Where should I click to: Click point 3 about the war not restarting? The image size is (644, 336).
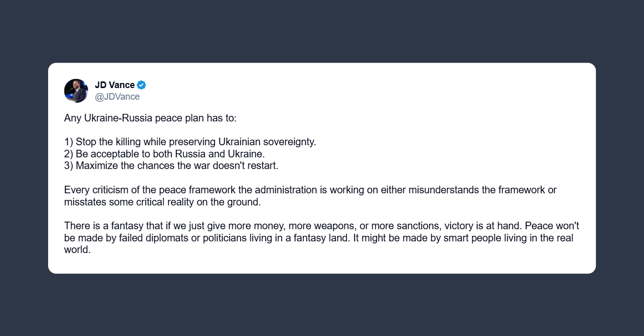pos(171,165)
